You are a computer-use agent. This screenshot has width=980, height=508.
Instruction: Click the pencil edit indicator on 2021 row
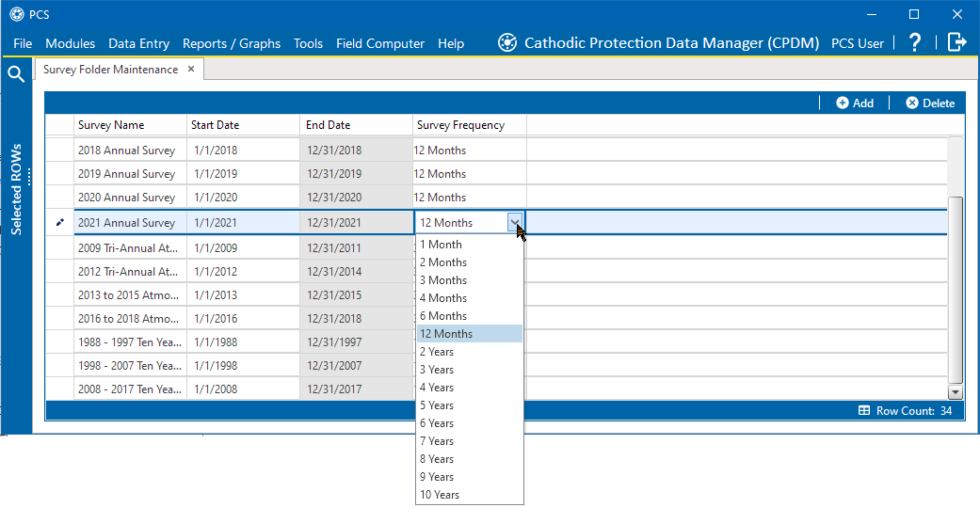point(60,222)
